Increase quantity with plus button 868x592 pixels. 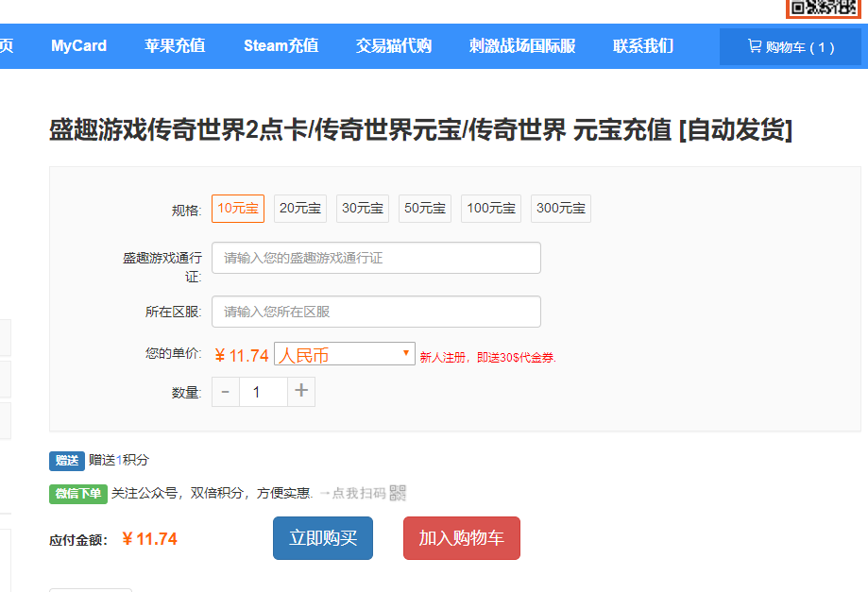point(301,392)
